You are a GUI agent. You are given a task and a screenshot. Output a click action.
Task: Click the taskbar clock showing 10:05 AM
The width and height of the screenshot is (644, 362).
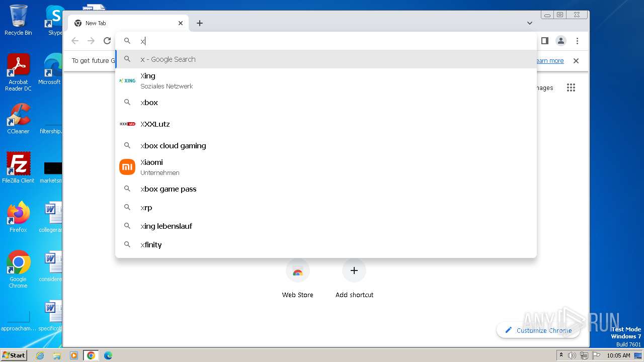[x=618, y=355]
